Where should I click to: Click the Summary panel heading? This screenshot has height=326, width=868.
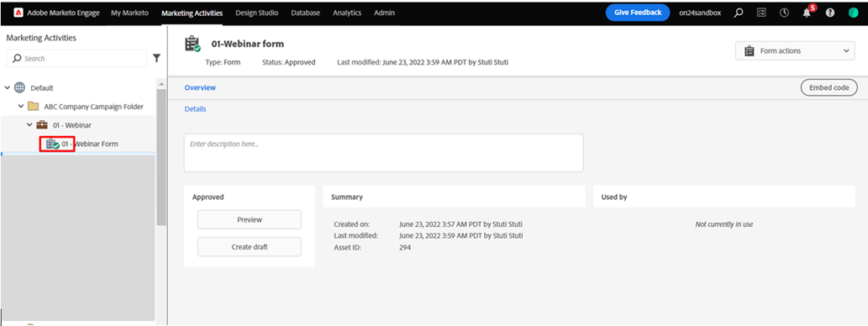click(x=346, y=197)
